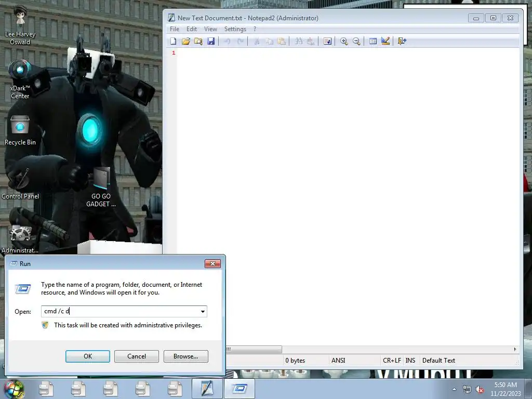Viewport: 532px width, 399px height.
Task: Open the clock showing 5:50 AM
Action: 506,389
